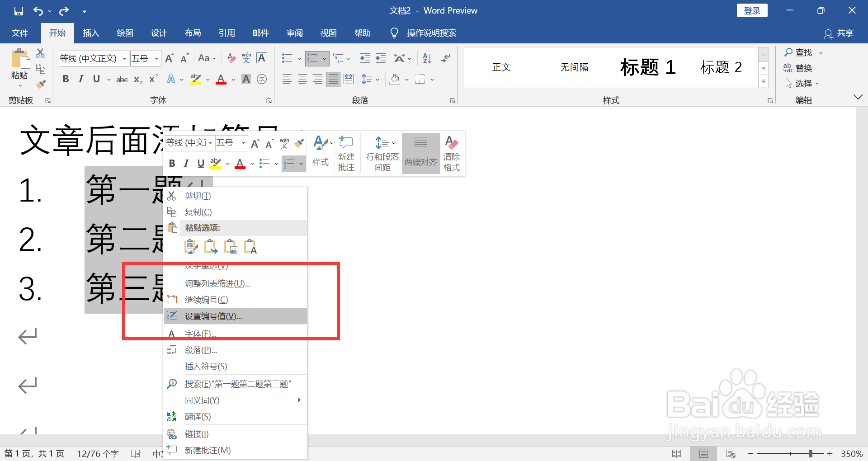Apply Text Highlight Color
This screenshot has width=868, height=461.
(195, 79)
